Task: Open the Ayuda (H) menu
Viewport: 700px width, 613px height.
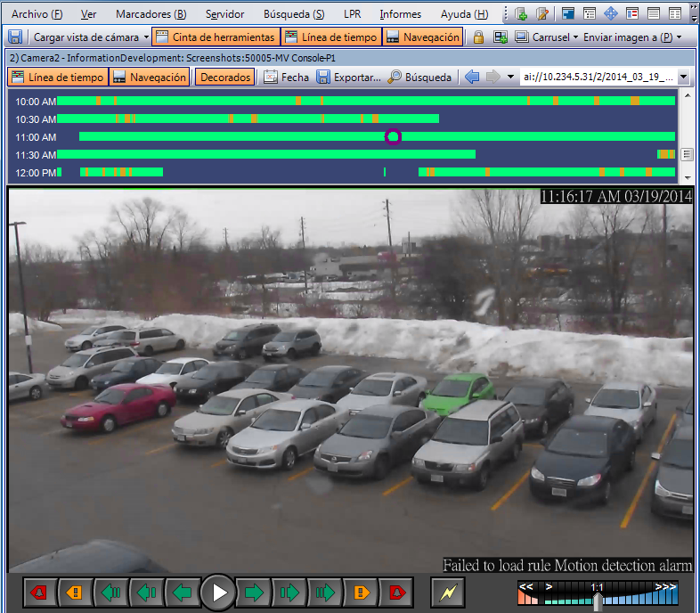Action: click(x=464, y=14)
